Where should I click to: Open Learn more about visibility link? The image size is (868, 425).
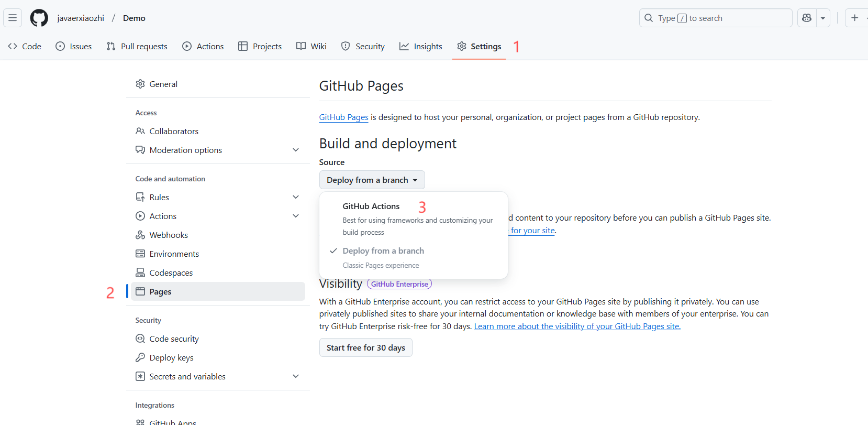(577, 326)
